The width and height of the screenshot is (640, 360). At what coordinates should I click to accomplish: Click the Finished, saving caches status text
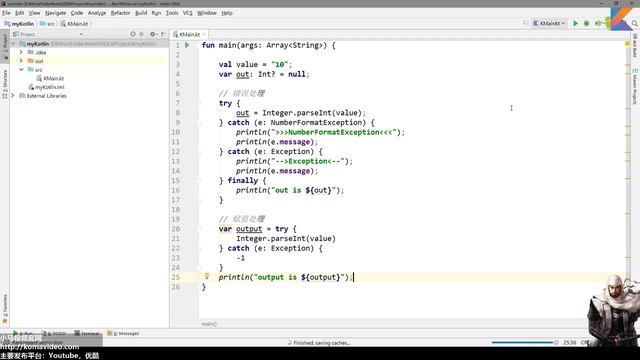pos(322,343)
